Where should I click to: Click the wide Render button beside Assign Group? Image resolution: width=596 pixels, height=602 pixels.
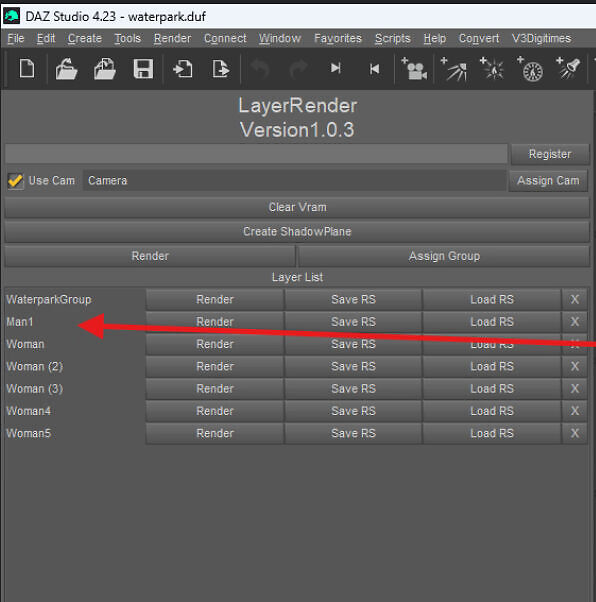tap(150, 256)
